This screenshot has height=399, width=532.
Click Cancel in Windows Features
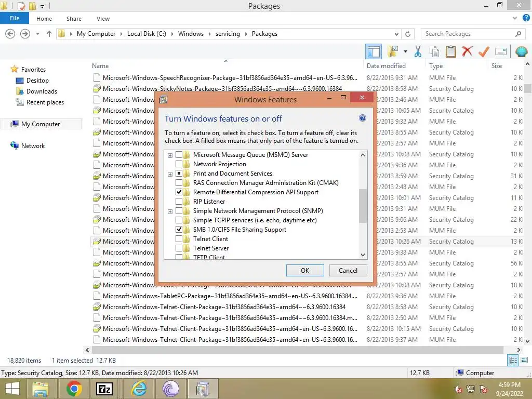tap(348, 270)
